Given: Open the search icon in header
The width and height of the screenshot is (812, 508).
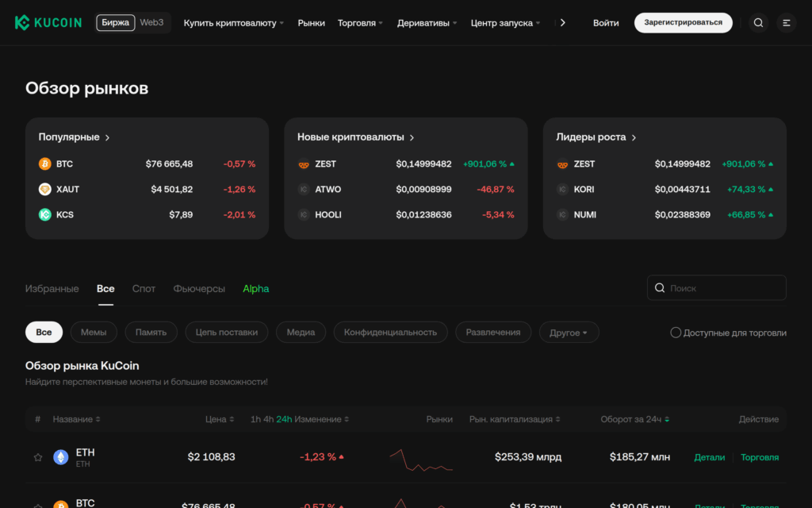Looking at the screenshot, I should tap(758, 22).
